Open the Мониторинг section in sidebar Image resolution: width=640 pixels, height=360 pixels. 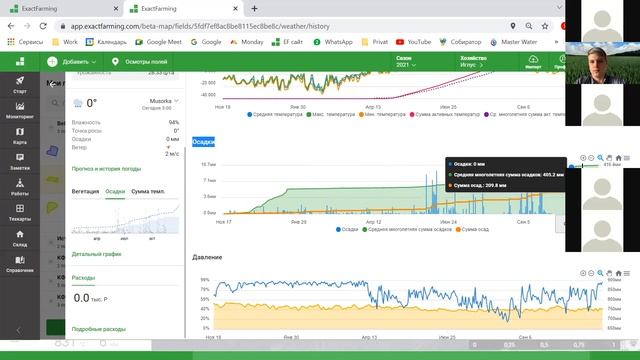click(20, 110)
